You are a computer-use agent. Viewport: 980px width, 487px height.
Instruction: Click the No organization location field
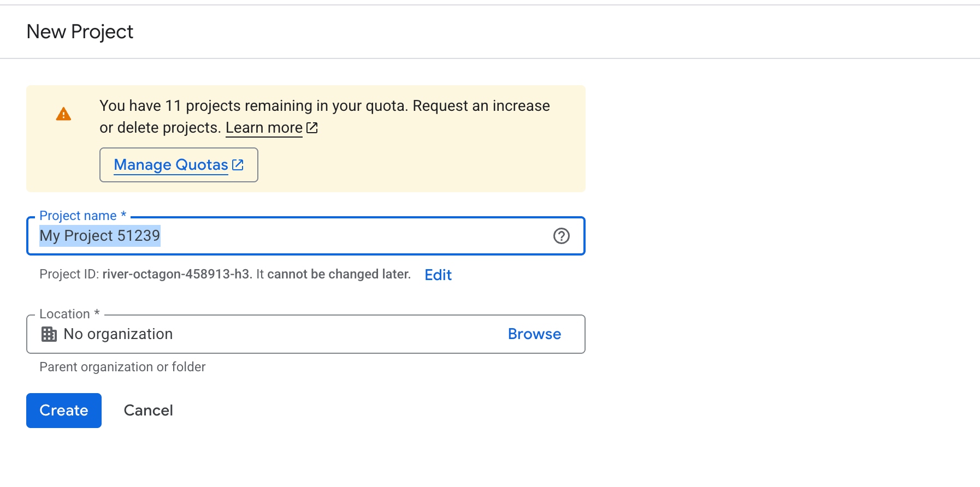click(306, 334)
